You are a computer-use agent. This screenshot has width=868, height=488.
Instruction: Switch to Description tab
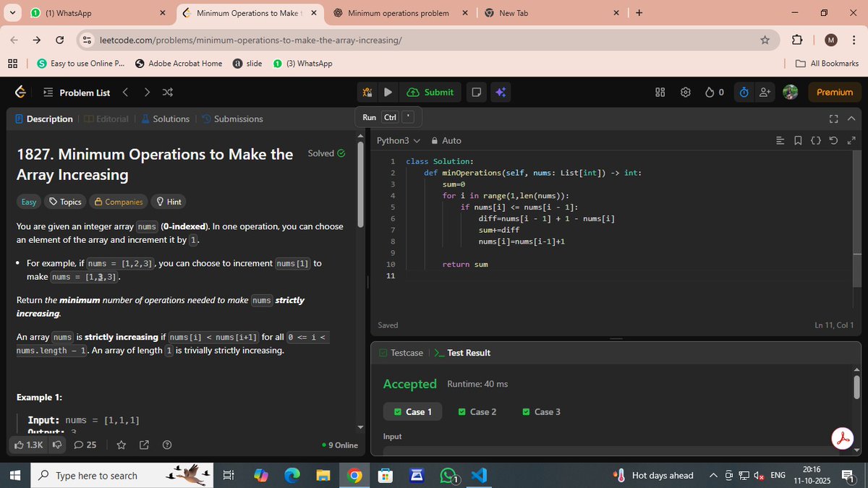coord(44,119)
